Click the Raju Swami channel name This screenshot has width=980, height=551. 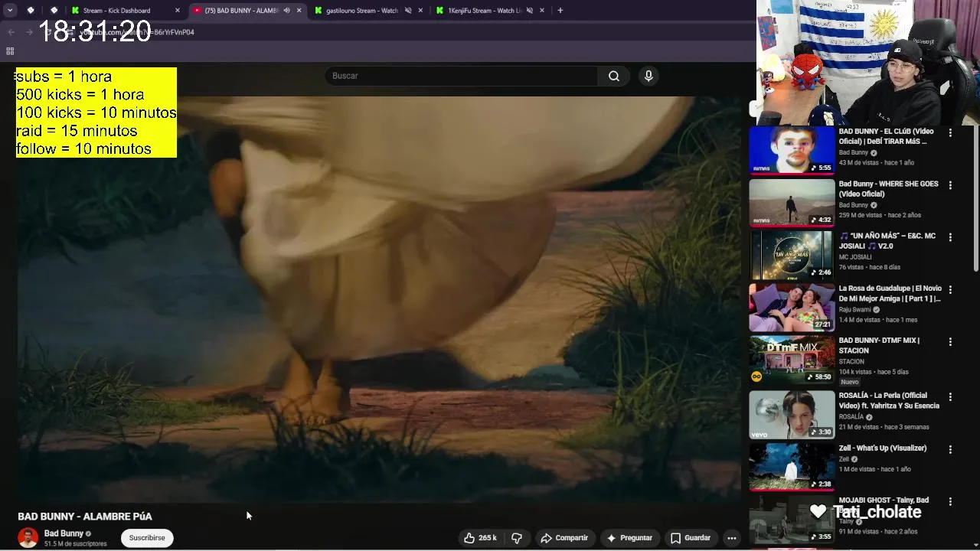pos(856,310)
